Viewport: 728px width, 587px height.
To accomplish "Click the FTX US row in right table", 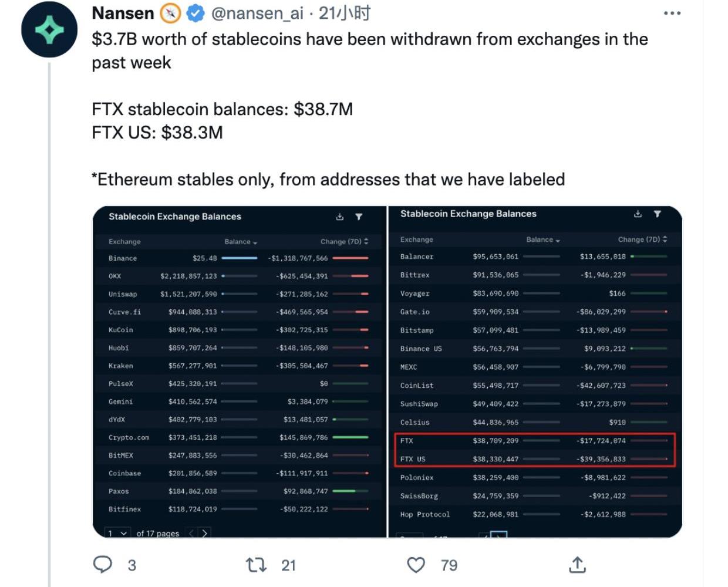I will click(x=534, y=459).
